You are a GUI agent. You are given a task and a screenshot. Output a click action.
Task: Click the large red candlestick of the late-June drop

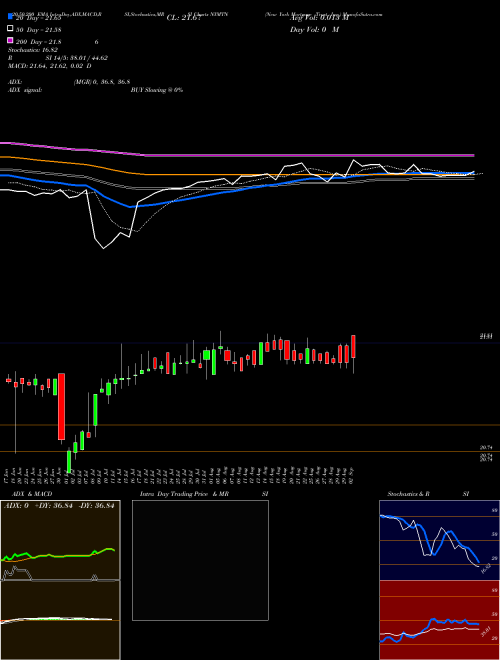61,406
